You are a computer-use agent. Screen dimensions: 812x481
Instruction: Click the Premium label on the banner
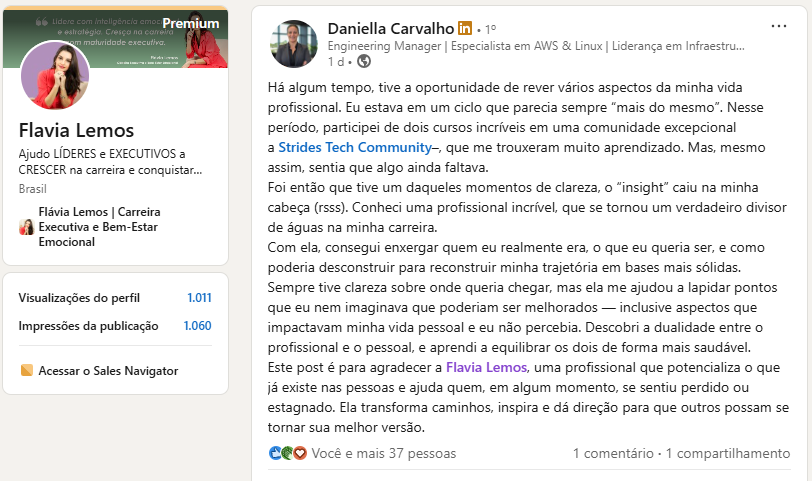(x=190, y=23)
